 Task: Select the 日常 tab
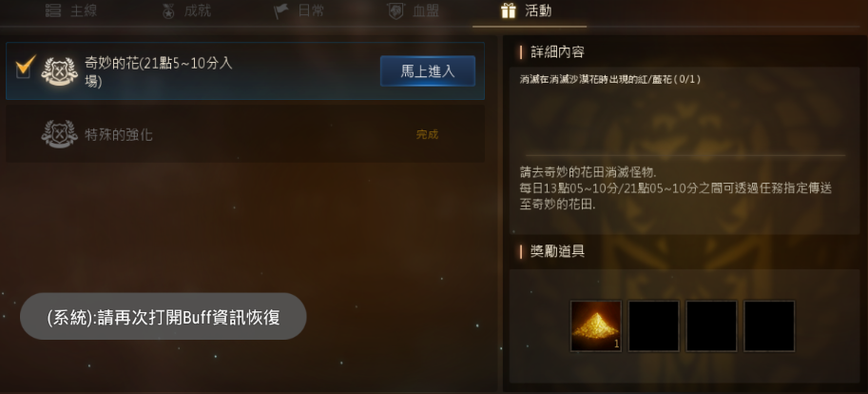tap(299, 10)
